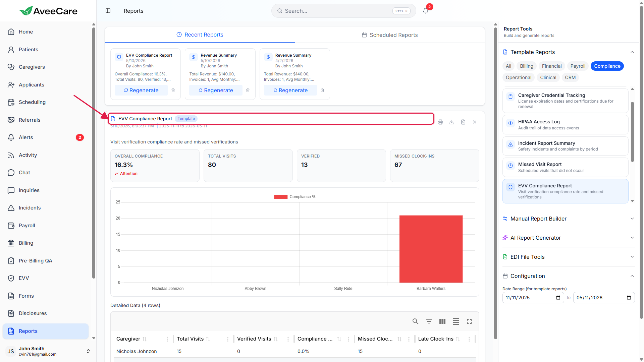The height and width of the screenshot is (362, 644).
Task: Open the notifications bell
Action: coord(426,11)
